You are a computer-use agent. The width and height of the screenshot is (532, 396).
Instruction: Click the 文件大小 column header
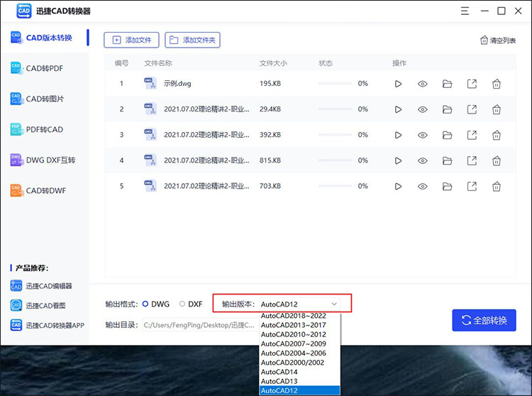coord(273,63)
